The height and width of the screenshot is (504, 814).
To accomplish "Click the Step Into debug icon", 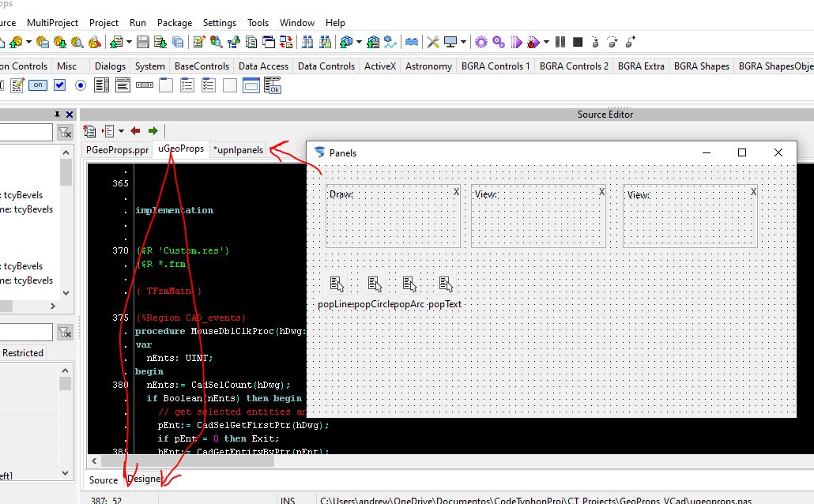I will coord(595,42).
